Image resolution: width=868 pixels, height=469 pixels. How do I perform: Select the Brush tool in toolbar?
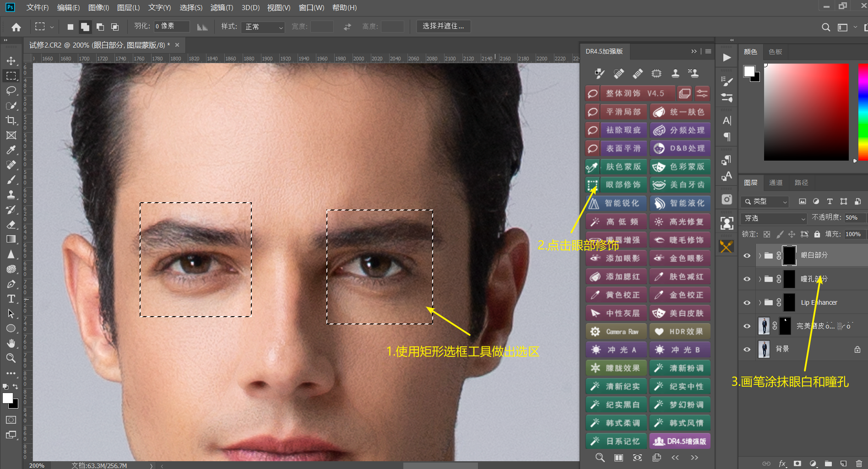coord(11,180)
